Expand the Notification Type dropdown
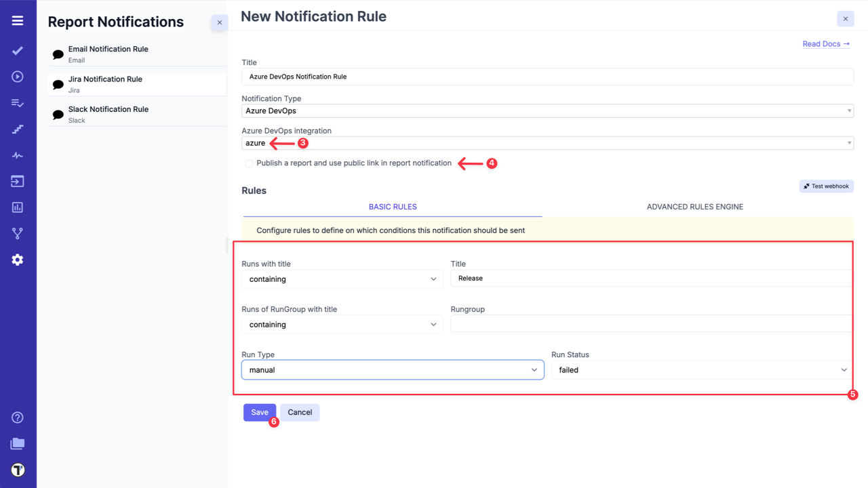The image size is (868, 488). click(547, 110)
